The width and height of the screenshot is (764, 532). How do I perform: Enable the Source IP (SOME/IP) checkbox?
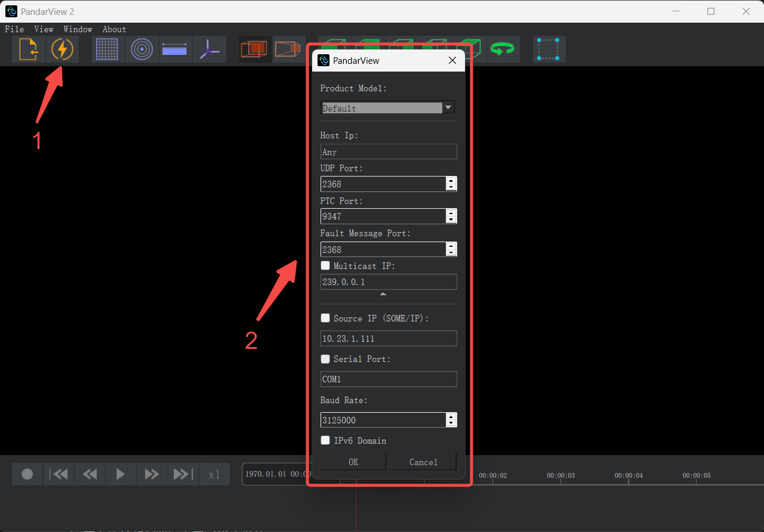[325, 318]
